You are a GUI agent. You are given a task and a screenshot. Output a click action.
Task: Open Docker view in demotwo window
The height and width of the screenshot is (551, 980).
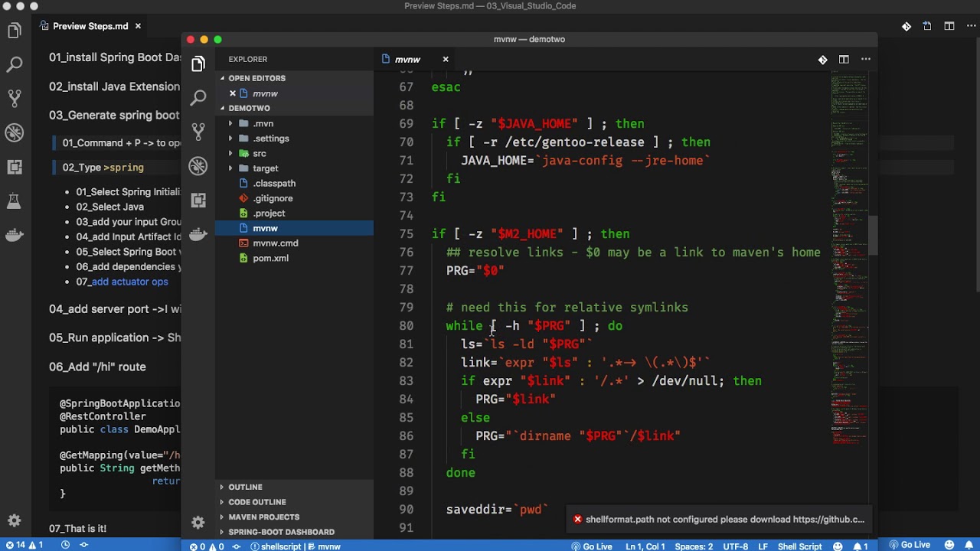point(198,234)
